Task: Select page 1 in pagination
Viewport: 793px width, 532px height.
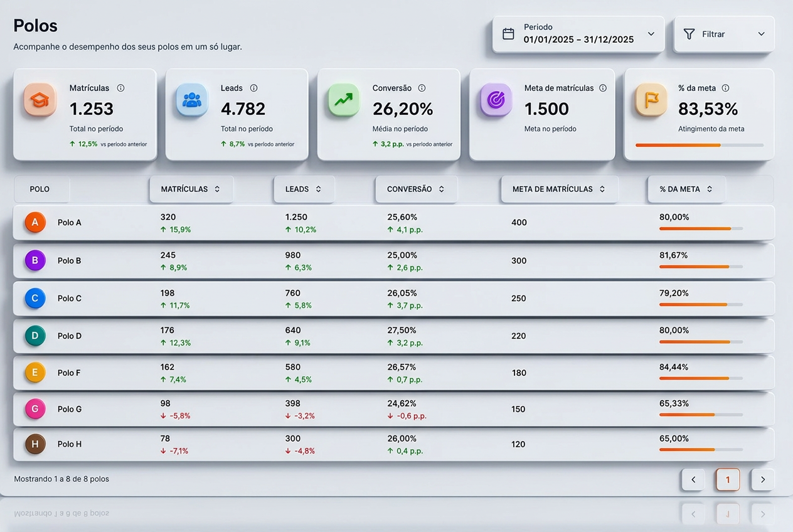Action: 728,480
